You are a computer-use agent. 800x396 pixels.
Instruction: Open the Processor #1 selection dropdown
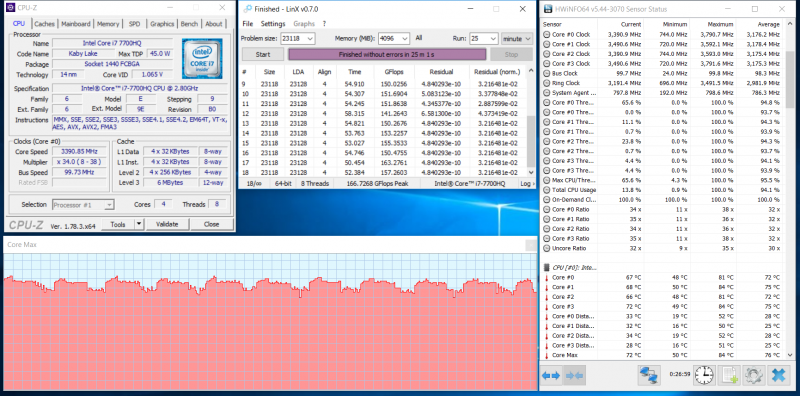point(83,205)
